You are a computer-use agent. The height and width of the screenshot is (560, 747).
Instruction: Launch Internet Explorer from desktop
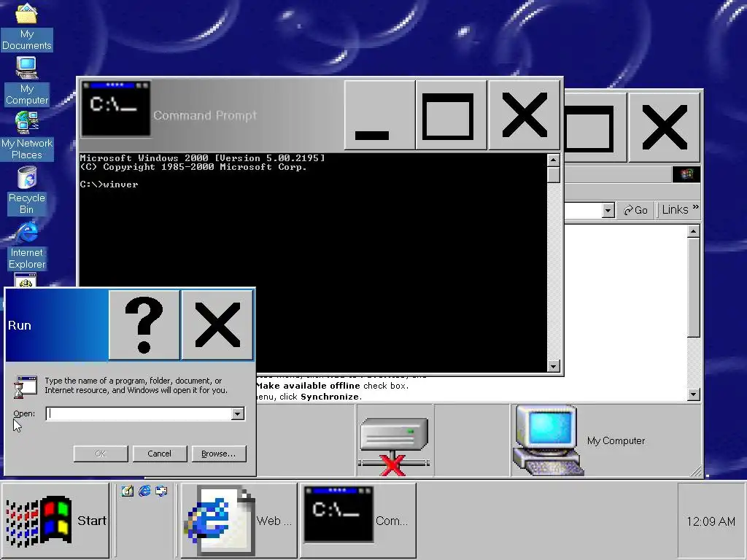tap(27, 245)
